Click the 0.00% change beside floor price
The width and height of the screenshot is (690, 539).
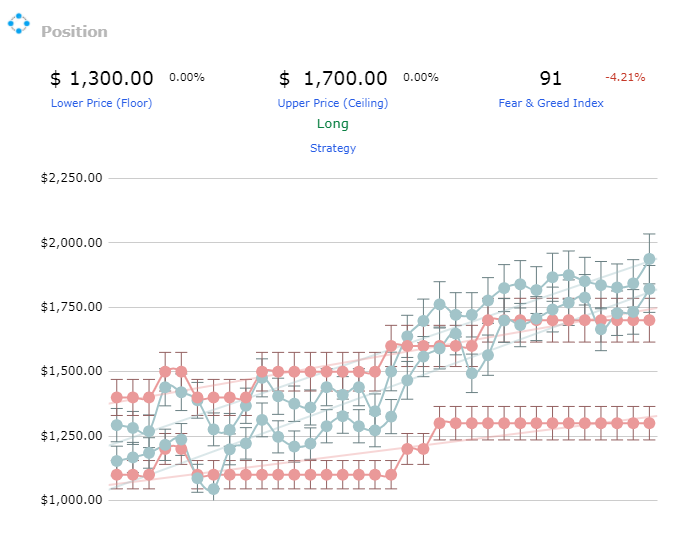(187, 77)
